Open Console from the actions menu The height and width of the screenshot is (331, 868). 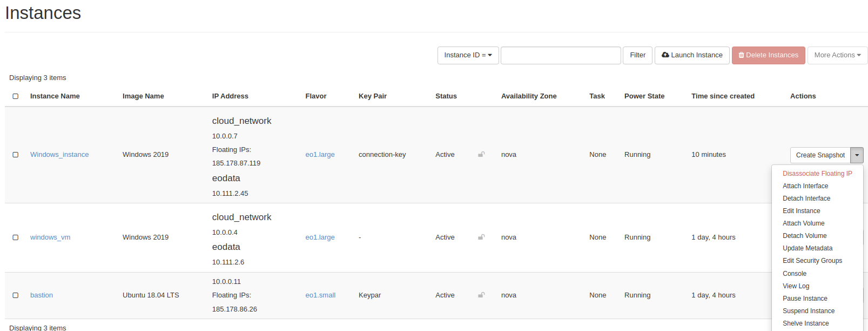795,274
